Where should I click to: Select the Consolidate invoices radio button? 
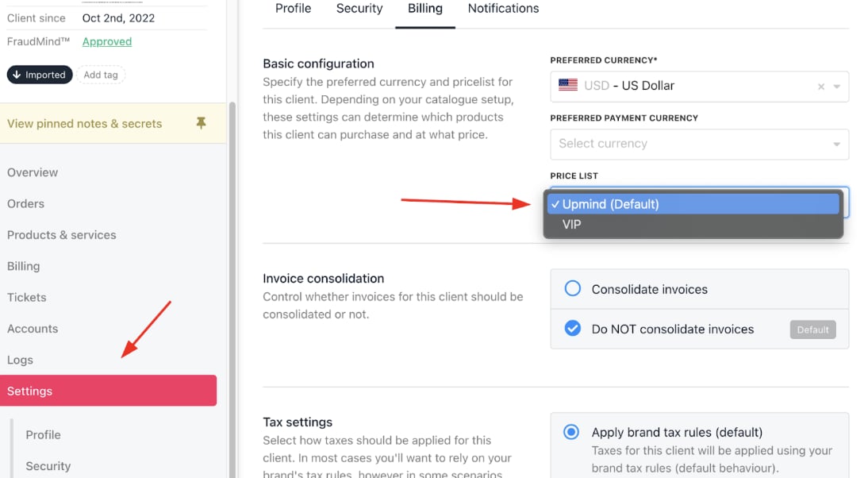(572, 288)
